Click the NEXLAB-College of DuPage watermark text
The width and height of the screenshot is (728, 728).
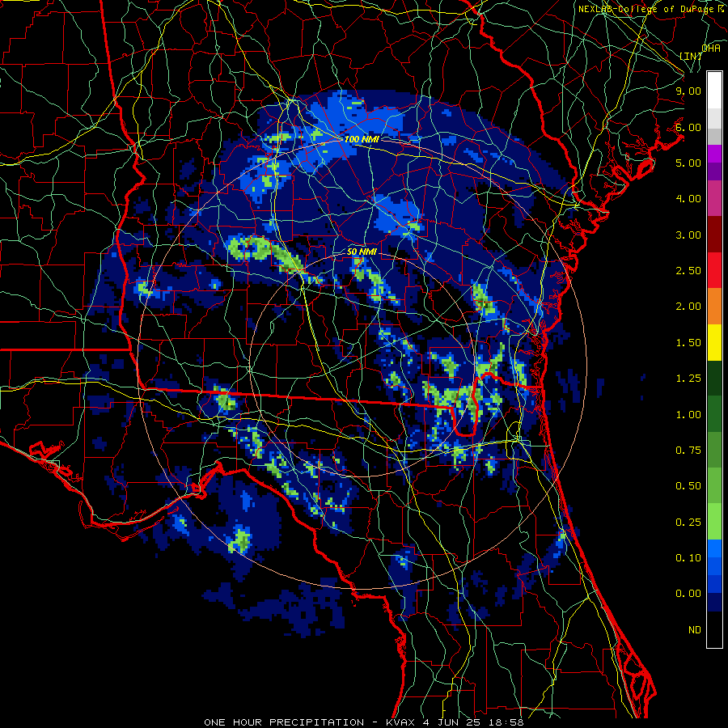pos(645,9)
